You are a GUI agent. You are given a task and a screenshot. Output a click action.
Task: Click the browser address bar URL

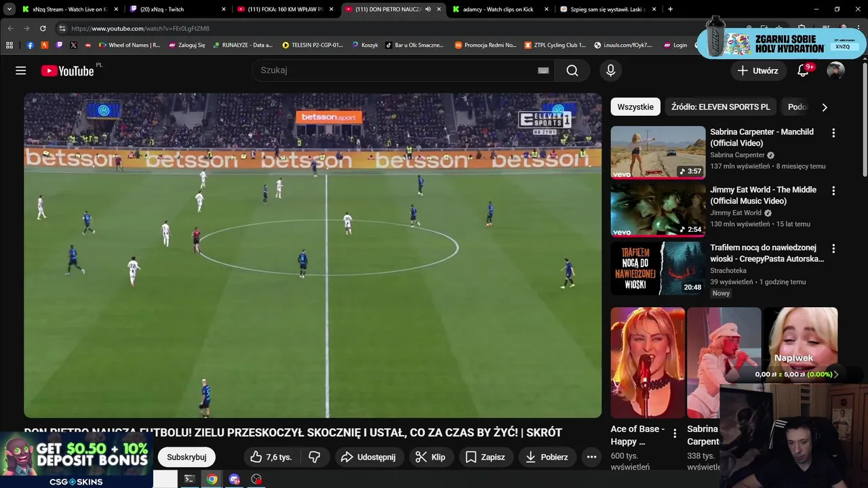pos(140,28)
